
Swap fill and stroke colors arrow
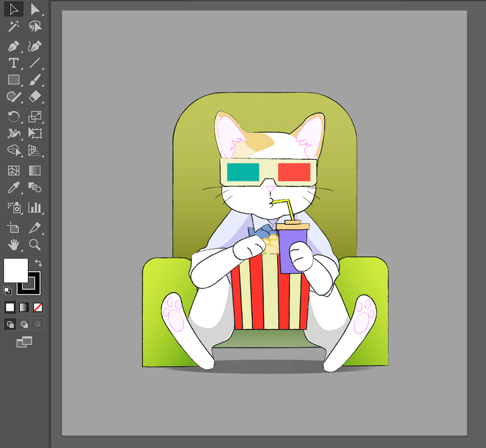click(38, 263)
